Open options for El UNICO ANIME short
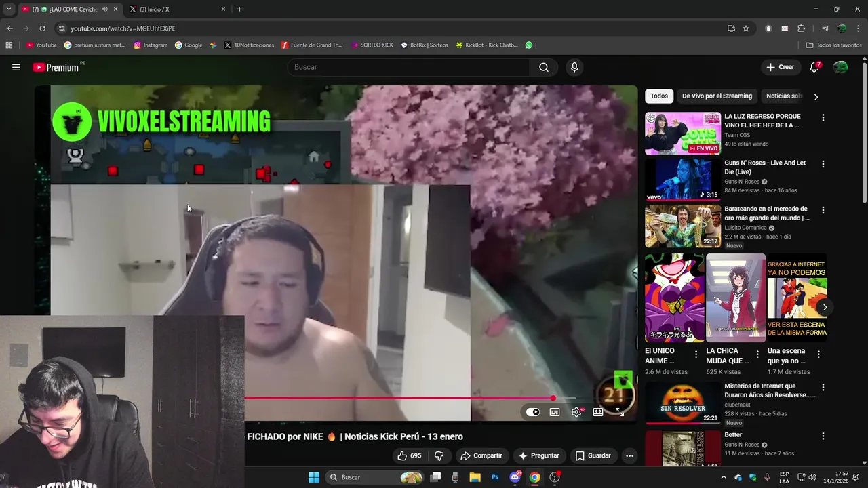This screenshot has height=488, width=868. (x=696, y=354)
